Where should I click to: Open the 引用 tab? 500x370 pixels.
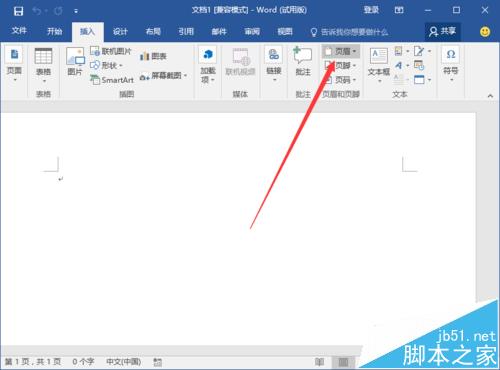(x=186, y=32)
